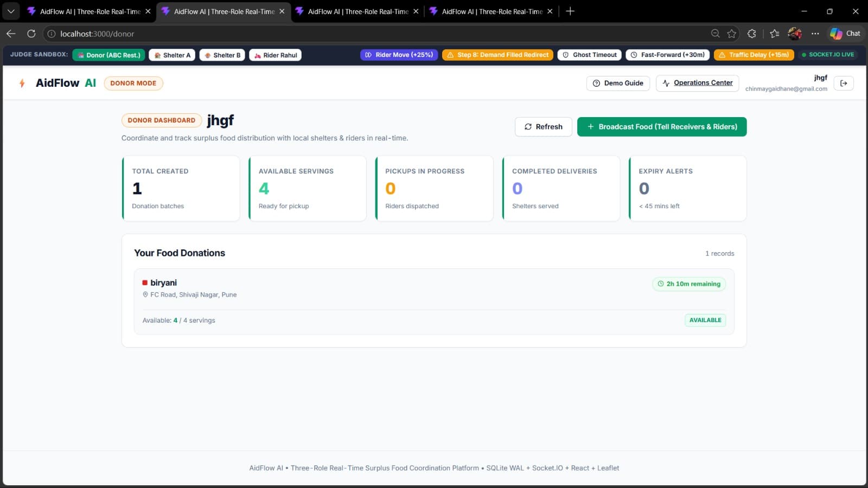Screen dimensions: 868x488
Task: Click the 2h 10m remaining badge
Action: [x=689, y=284]
